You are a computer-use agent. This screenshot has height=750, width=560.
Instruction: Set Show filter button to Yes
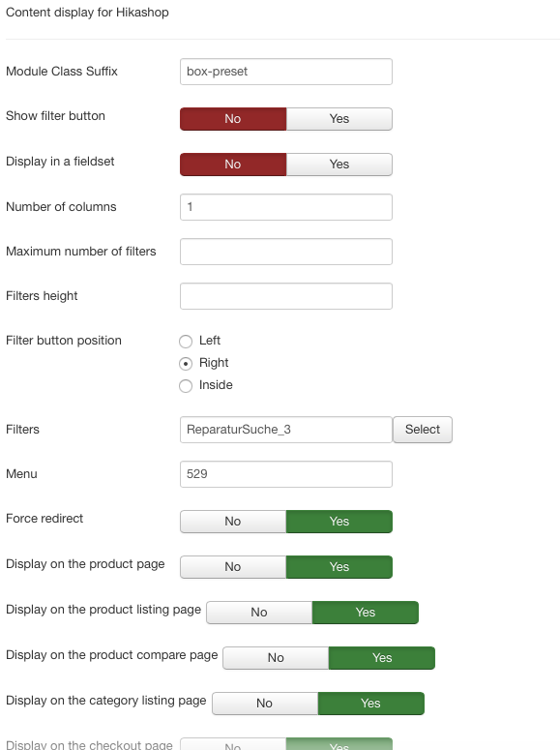(x=339, y=119)
